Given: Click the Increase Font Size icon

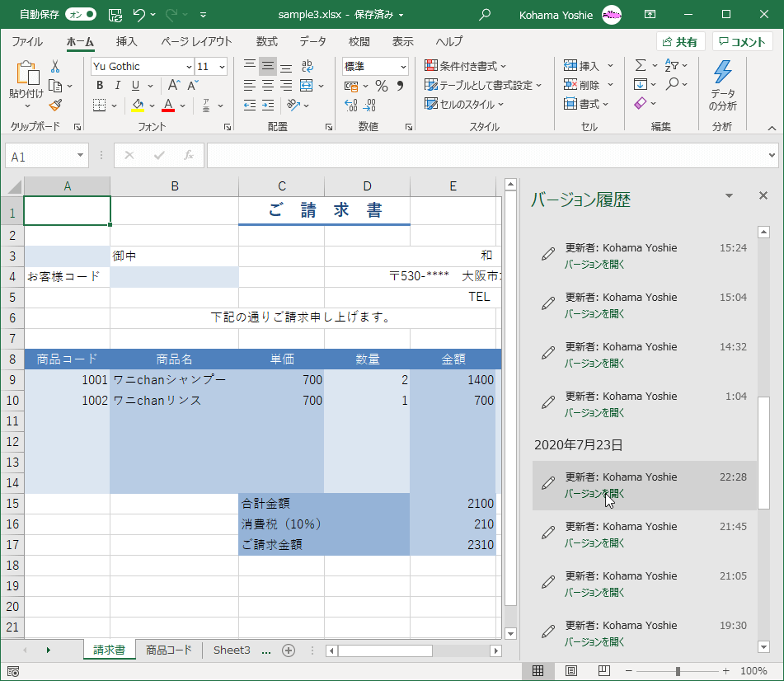Looking at the screenshot, I should tap(174, 86).
